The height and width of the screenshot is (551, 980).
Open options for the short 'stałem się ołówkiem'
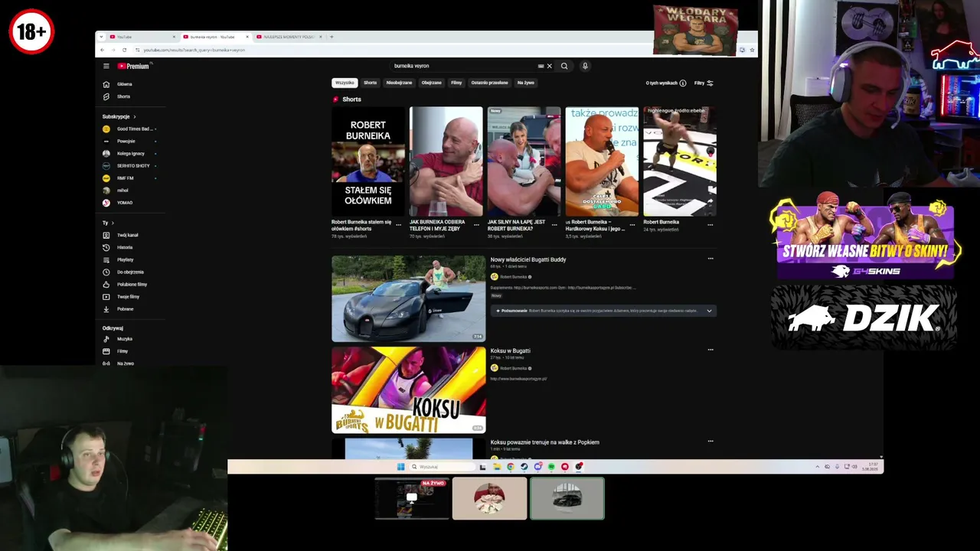(398, 225)
